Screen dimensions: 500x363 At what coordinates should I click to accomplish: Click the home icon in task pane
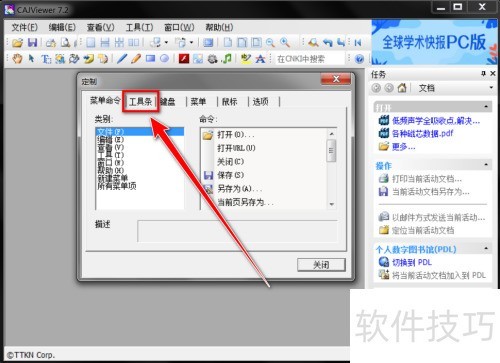402,88
